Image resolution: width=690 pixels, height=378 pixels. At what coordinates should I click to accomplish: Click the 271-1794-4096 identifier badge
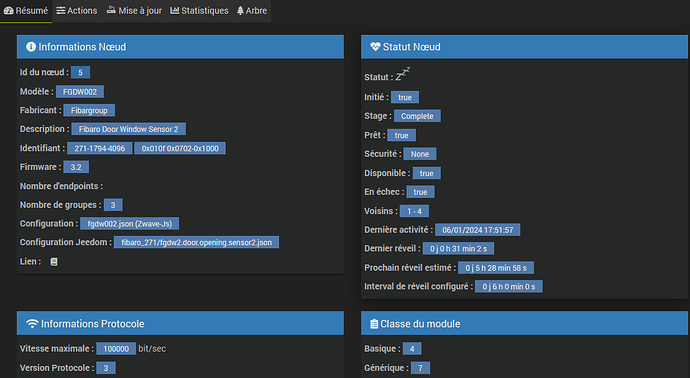[99, 148]
